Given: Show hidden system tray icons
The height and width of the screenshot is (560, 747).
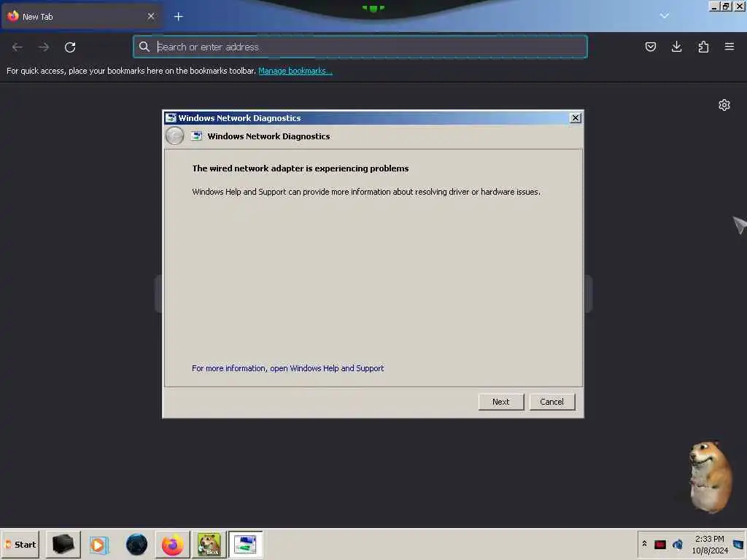Looking at the screenshot, I should [645, 544].
